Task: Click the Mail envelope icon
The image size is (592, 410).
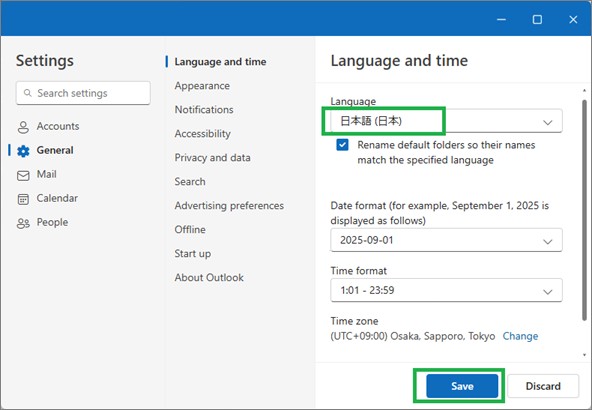Action: coord(23,176)
